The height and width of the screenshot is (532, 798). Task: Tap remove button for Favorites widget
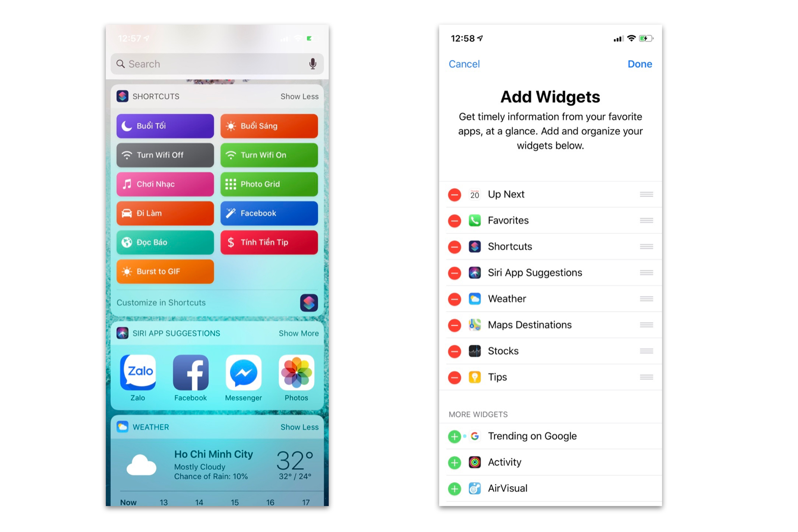(454, 221)
